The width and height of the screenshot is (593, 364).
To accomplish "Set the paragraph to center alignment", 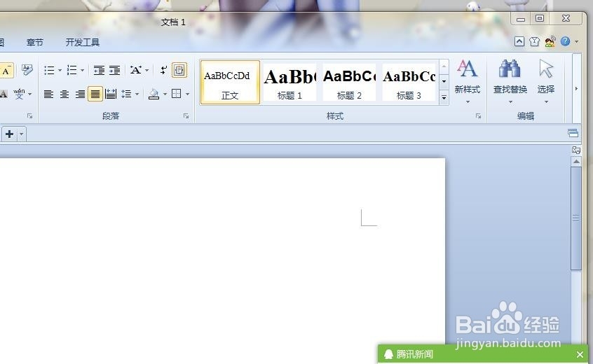I will (x=64, y=94).
